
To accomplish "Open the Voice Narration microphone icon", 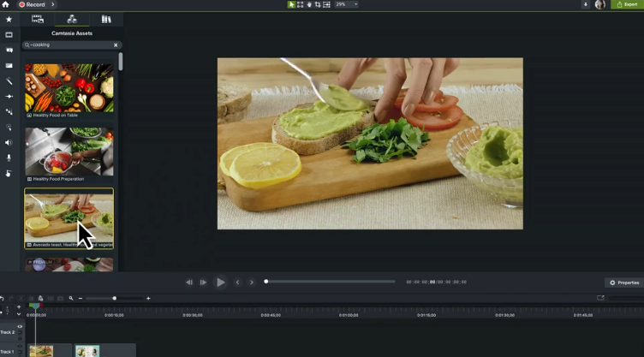I will pyautogui.click(x=9, y=158).
